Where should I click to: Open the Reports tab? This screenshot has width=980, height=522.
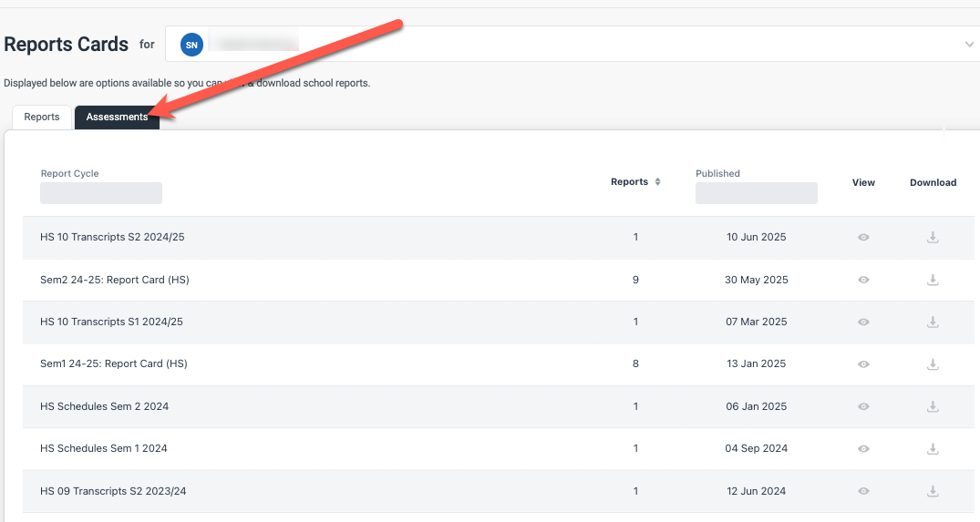(42, 118)
